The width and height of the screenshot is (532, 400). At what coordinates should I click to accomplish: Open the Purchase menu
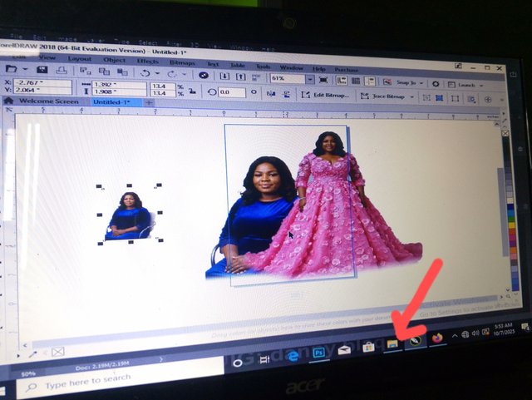pos(346,70)
